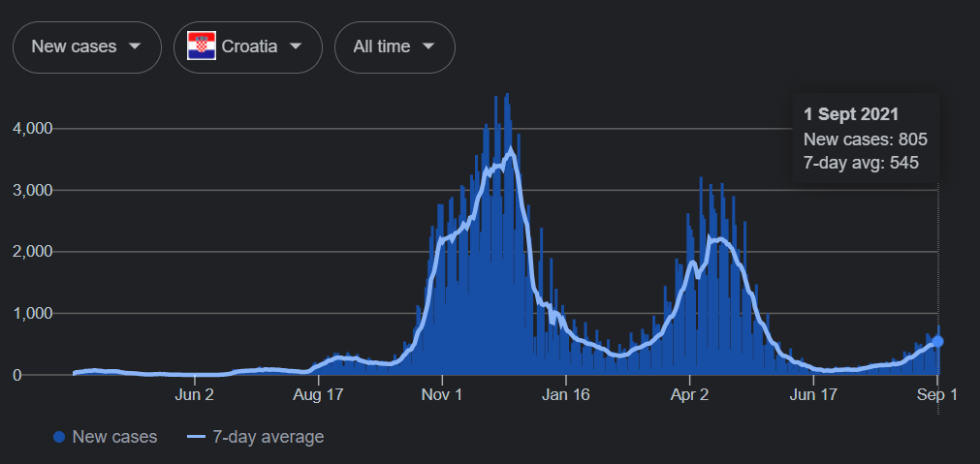Click the arrow on New cases dropdown

pyautogui.click(x=135, y=46)
